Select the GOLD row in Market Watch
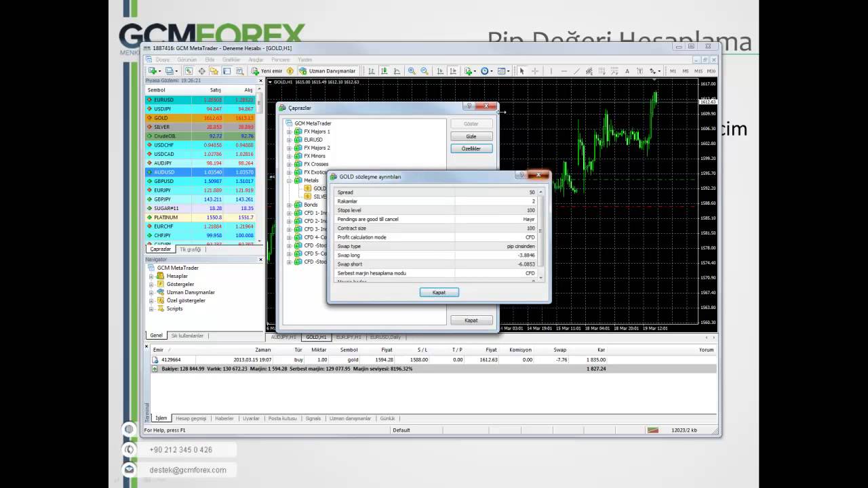The height and width of the screenshot is (488, 868). coord(201,118)
